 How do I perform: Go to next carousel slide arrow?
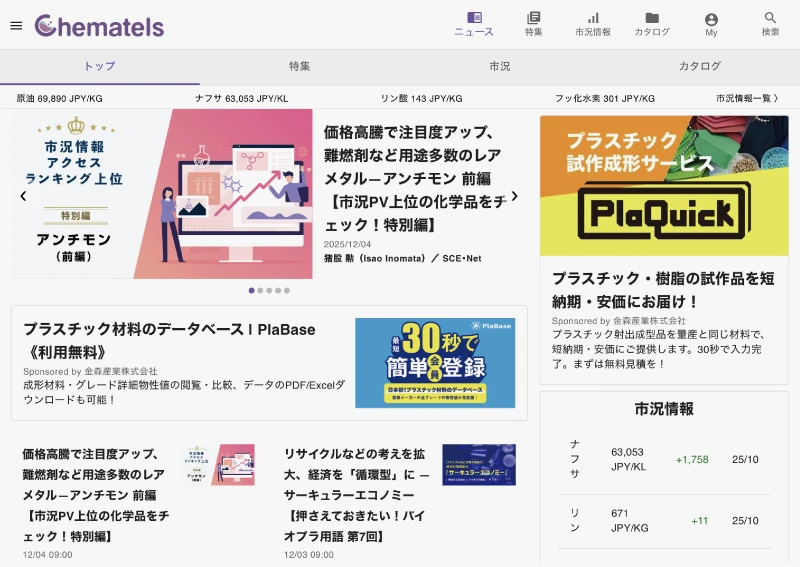tap(514, 196)
